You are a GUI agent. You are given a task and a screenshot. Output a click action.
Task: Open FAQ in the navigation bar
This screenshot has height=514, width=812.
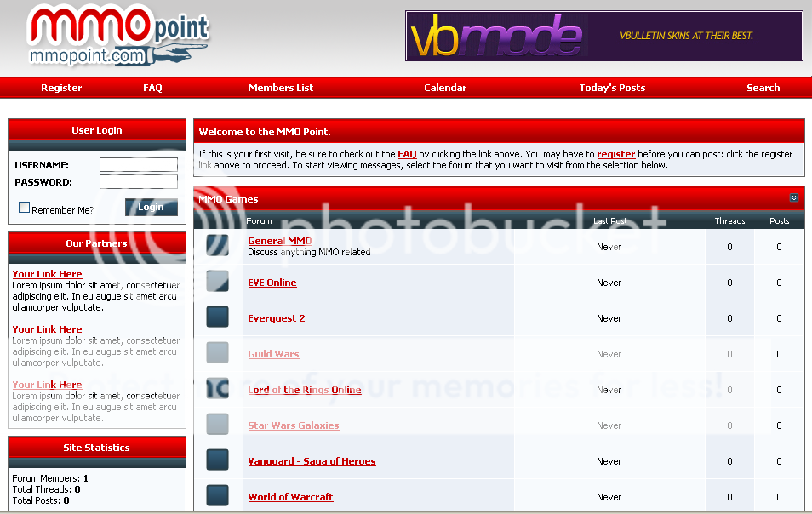152,88
